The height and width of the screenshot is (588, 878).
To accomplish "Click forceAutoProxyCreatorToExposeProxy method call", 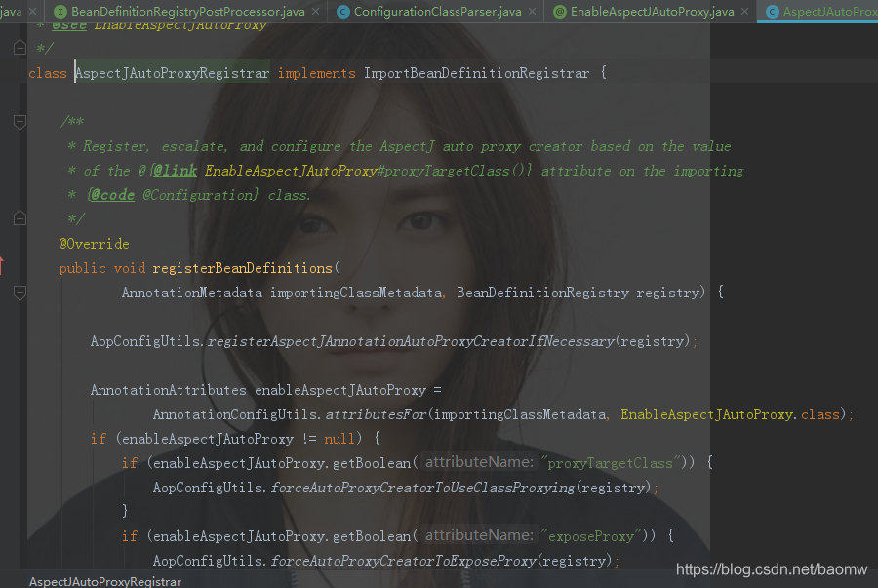I will [x=404, y=561].
